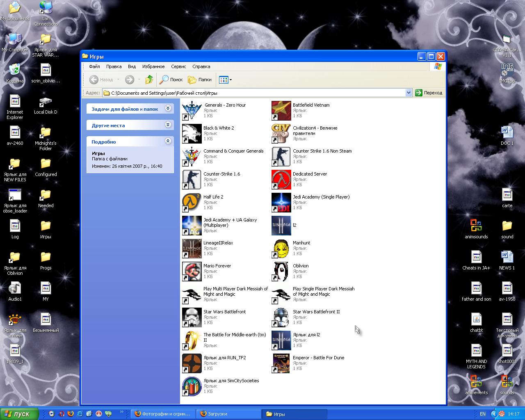Viewport: 525px width, 420px height.
Task: Open the Вид menu
Action: click(x=132, y=66)
